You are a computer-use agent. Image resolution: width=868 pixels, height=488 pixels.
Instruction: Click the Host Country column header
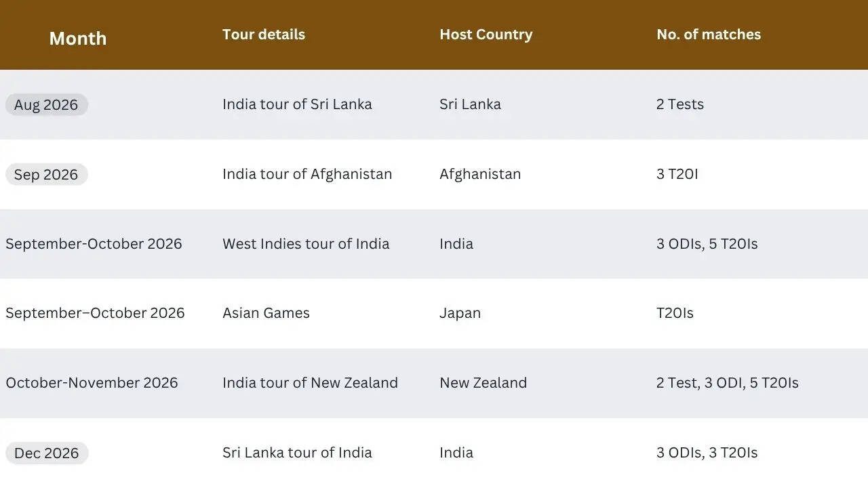click(x=486, y=35)
